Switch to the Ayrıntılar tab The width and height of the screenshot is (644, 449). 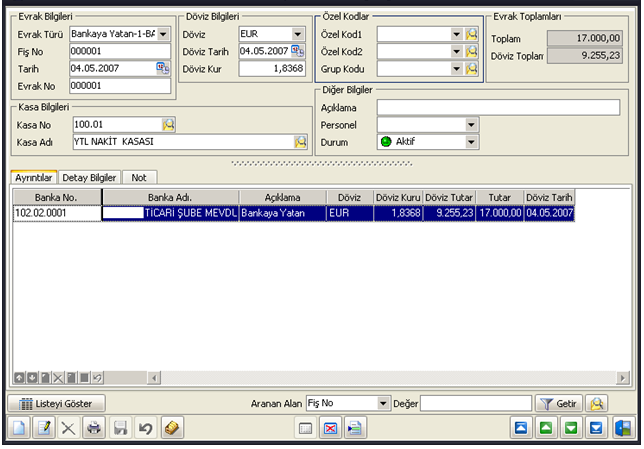[34, 177]
